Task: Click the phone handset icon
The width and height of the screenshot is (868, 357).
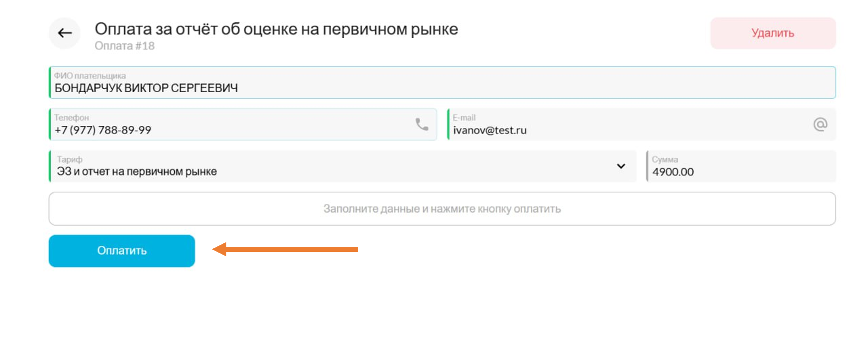Action: [x=422, y=124]
